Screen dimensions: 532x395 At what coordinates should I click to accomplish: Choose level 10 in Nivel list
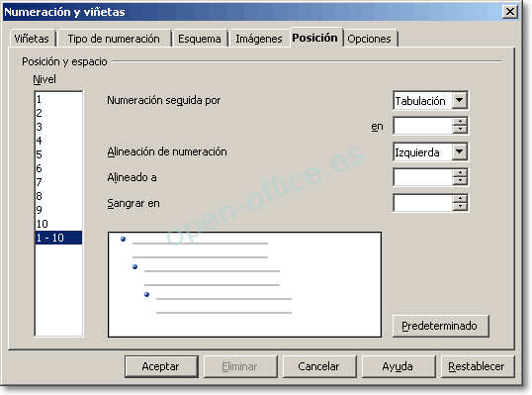(x=58, y=224)
